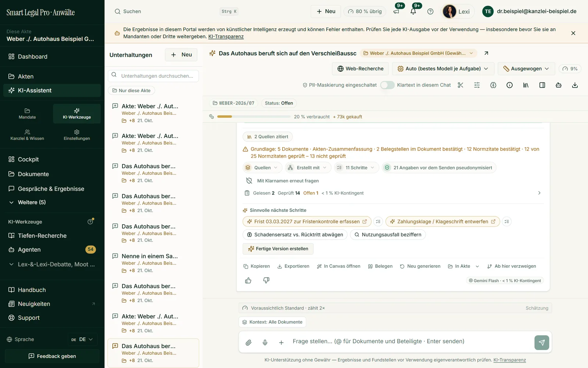
Task: Toggle the Nur diese Akte filter
Action: [132, 91]
